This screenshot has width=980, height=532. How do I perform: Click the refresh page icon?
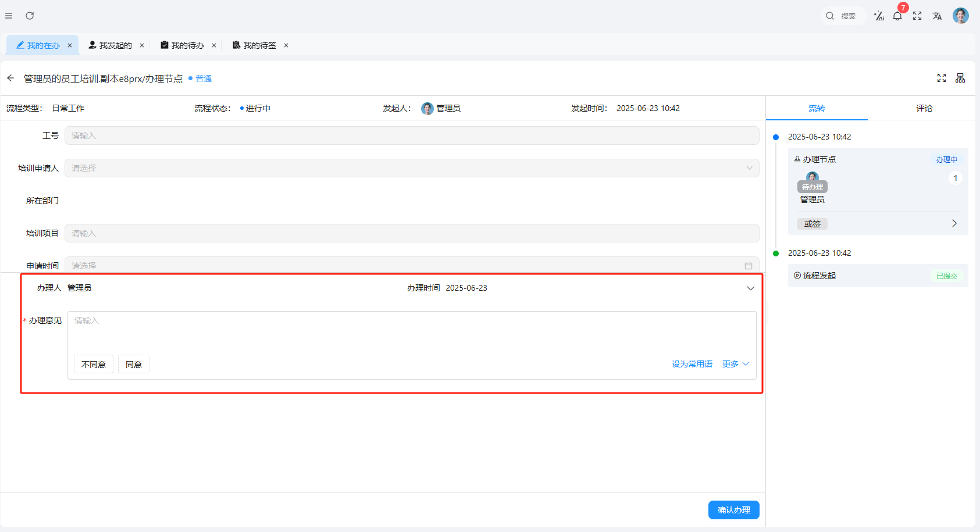[30, 16]
